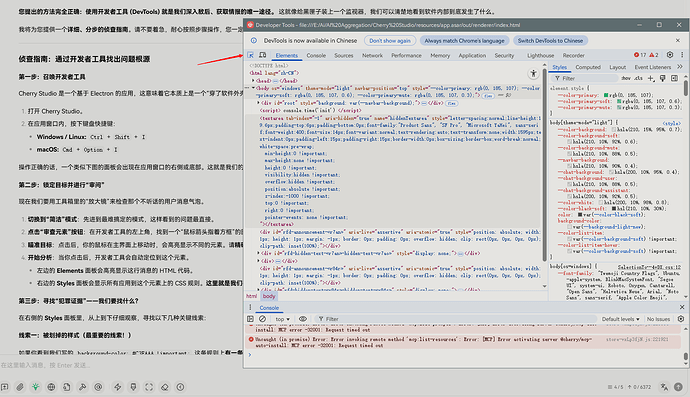690x397 pixels.
Task: Open the console drawer three-dot menu
Action: point(250,308)
